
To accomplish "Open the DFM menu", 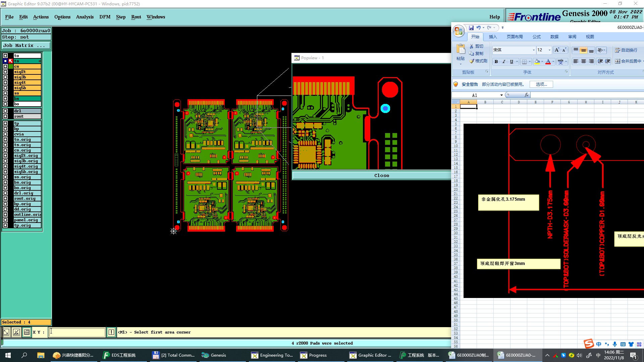I will point(105,17).
